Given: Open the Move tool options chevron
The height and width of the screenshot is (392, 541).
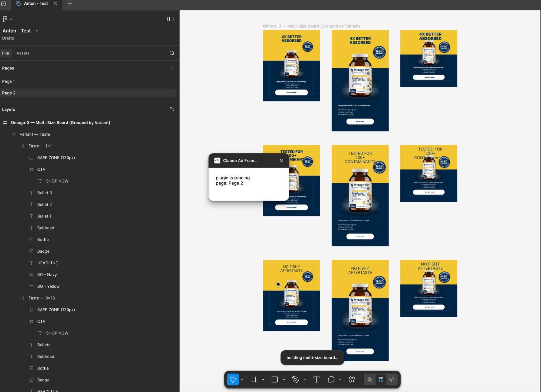Looking at the screenshot, I should [242, 380].
